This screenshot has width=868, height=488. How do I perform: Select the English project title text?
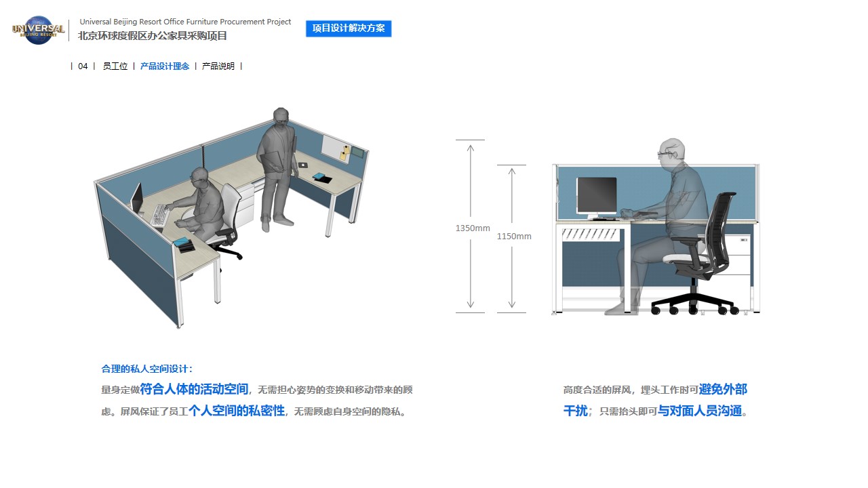coord(185,22)
